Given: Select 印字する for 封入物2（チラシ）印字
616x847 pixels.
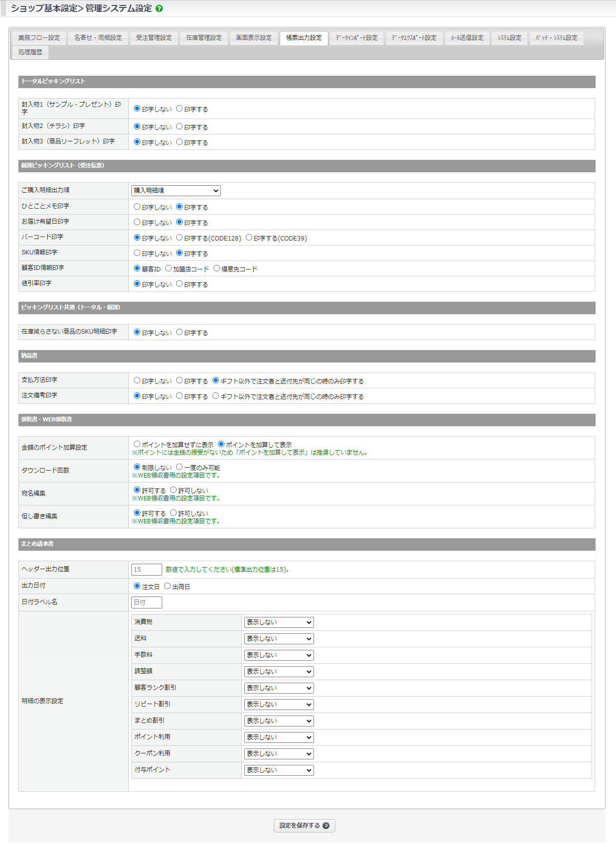Looking at the screenshot, I should tap(180, 126).
